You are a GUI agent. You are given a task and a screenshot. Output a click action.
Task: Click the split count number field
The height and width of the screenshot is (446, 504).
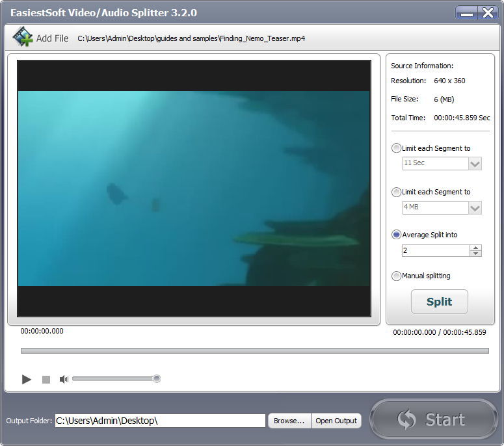pos(436,251)
